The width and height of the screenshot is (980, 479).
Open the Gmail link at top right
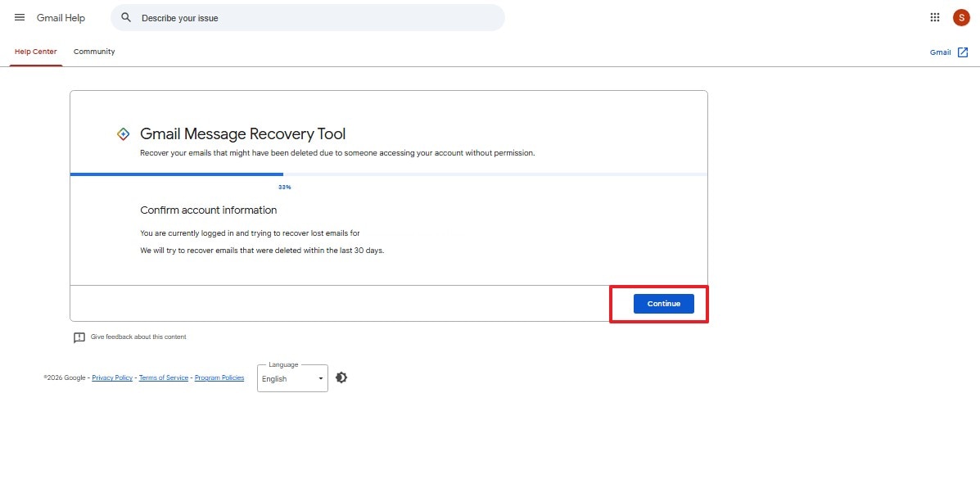pos(940,52)
